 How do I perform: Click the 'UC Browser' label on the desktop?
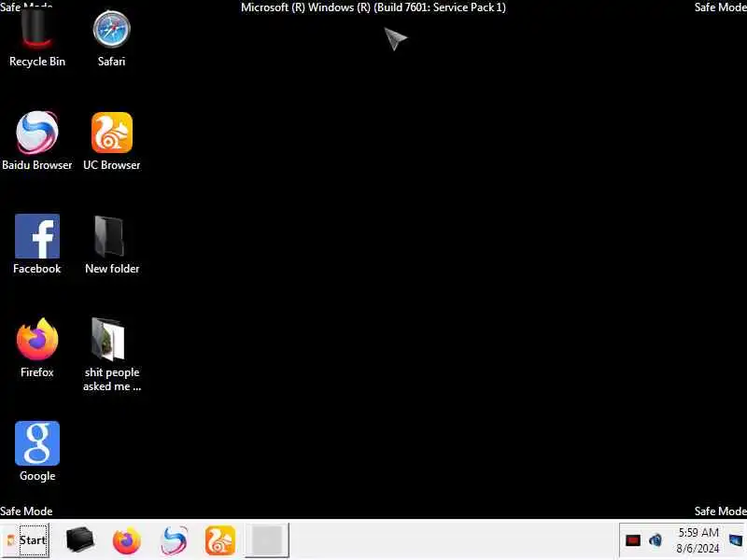point(112,165)
